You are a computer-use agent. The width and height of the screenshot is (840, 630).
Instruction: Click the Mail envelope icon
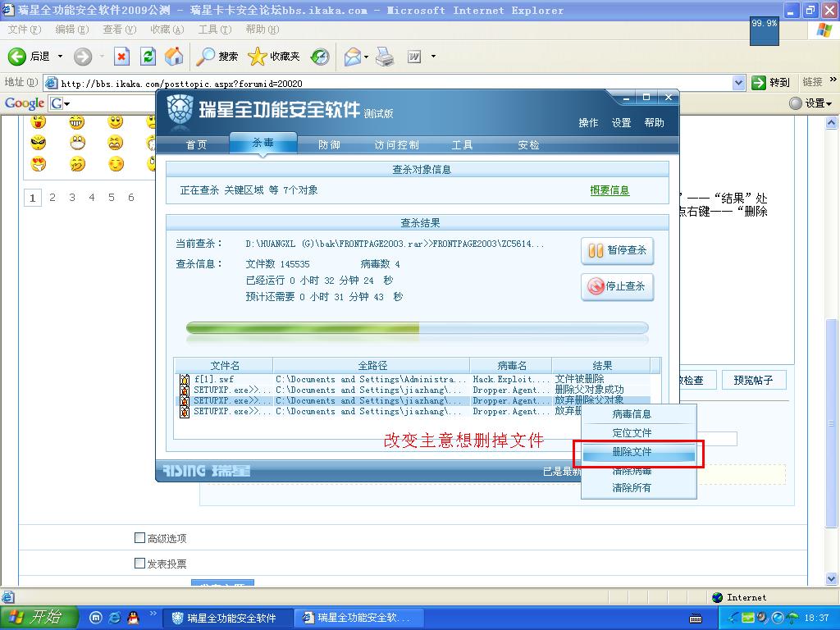click(x=352, y=57)
